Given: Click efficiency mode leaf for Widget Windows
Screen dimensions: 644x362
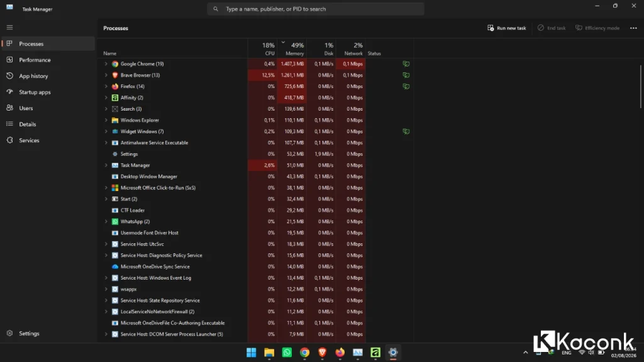Looking at the screenshot, I should 406,132.
